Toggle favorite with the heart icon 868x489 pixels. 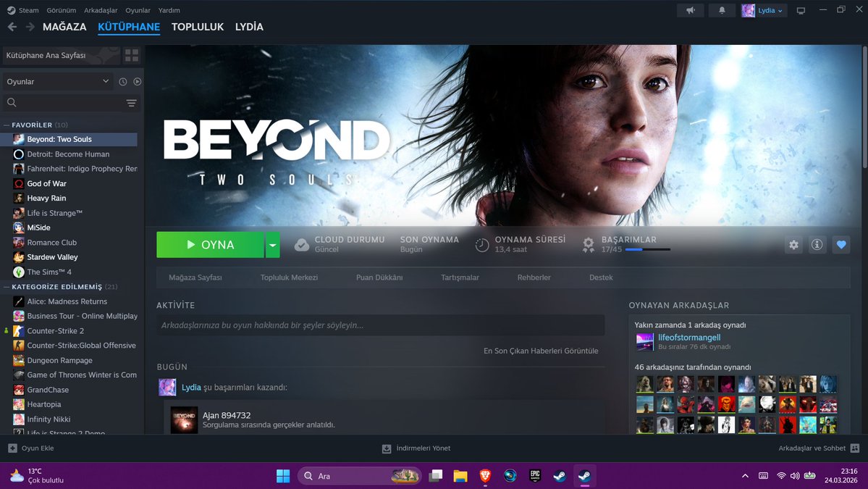pos(841,245)
